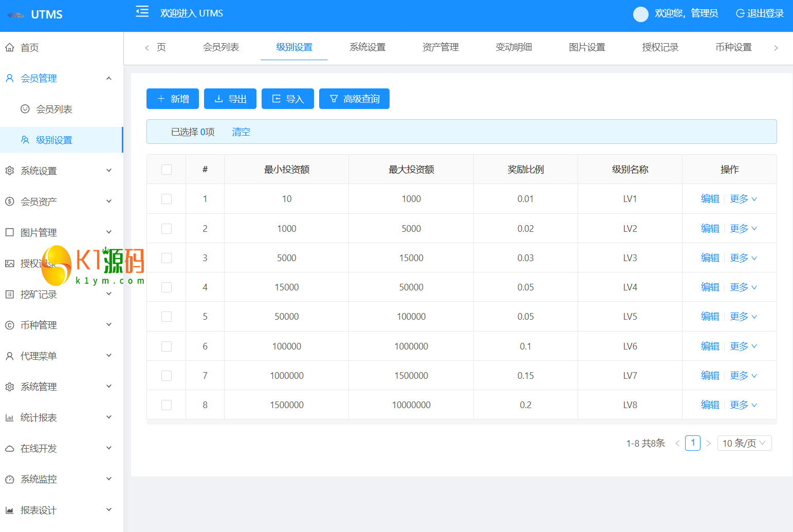Toggle the sidebar collapse menu icon
The width and height of the screenshot is (793, 532).
pos(142,11)
